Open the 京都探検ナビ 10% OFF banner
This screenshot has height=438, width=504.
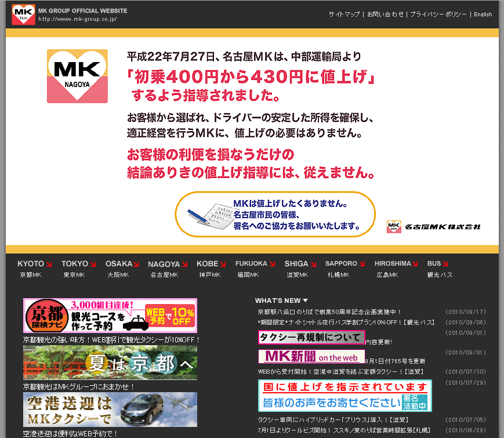(x=110, y=316)
